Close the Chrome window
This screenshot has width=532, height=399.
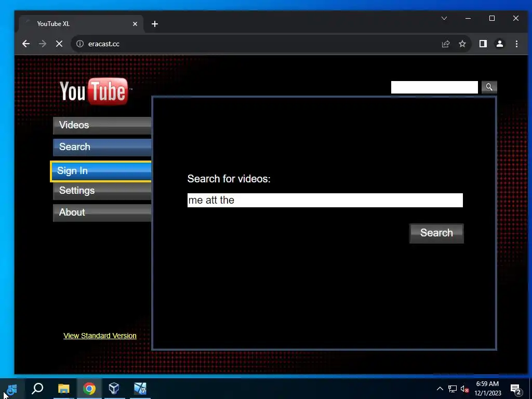pyautogui.click(x=516, y=18)
